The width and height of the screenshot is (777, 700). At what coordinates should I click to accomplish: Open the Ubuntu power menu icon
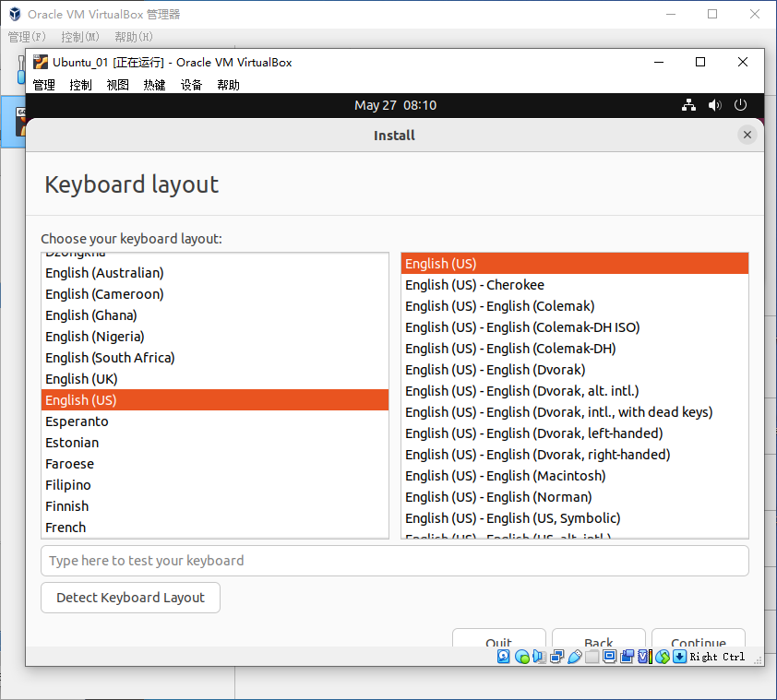(740, 105)
